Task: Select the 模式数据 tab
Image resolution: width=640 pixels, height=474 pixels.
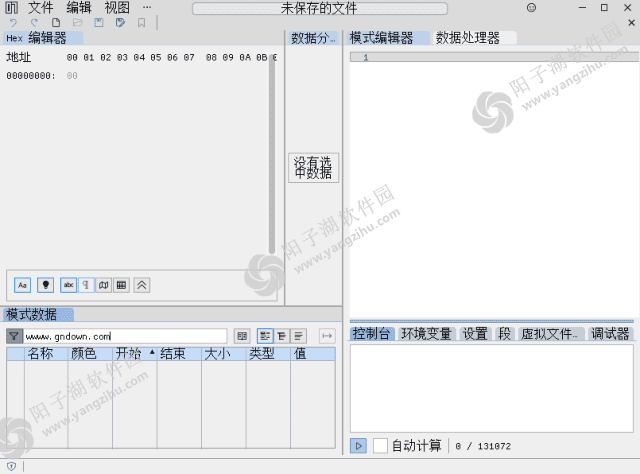Action: pos(38,314)
